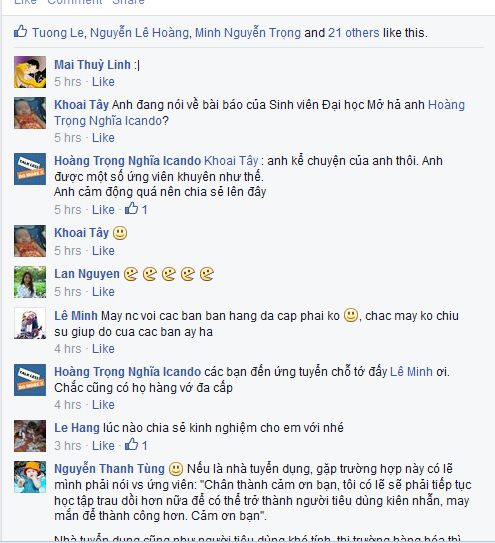This screenshot has height=543, width=495.
Task: Like Lan Nguyen's emoticon comment
Action: (103, 292)
